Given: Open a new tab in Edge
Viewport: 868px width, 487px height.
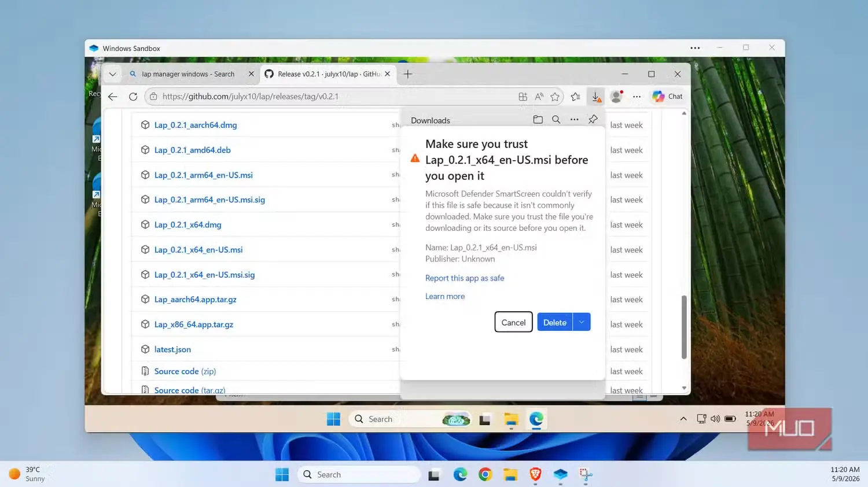Looking at the screenshot, I should point(408,74).
